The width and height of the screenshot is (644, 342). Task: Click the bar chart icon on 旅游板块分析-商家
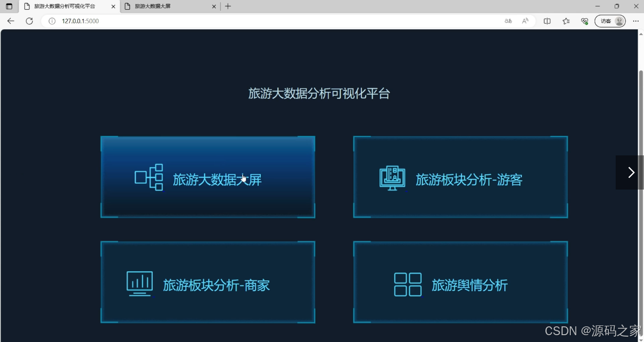pyautogui.click(x=140, y=284)
